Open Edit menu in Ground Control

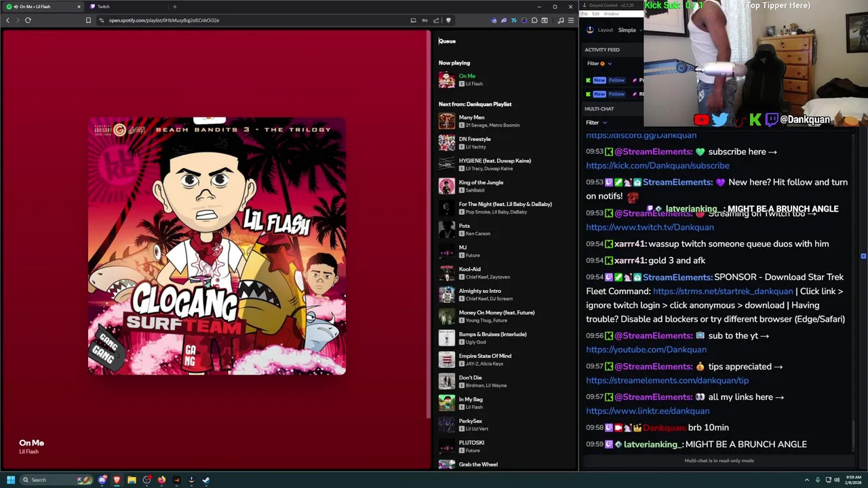(x=595, y=14)
